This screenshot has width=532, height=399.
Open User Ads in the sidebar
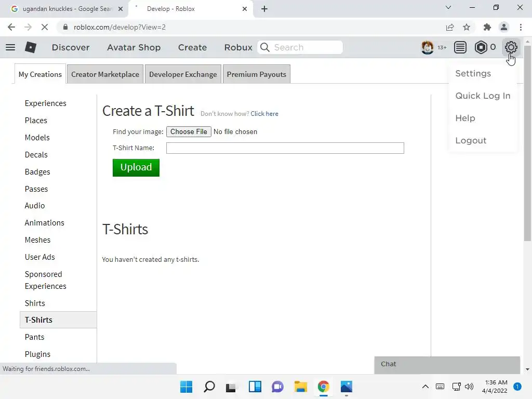tap(39, 257)
